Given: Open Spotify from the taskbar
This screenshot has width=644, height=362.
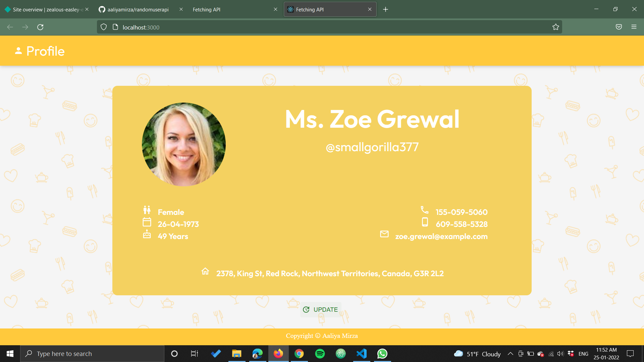Looking at the screenshot, I should pyautogui.click(x=320, y=354).
